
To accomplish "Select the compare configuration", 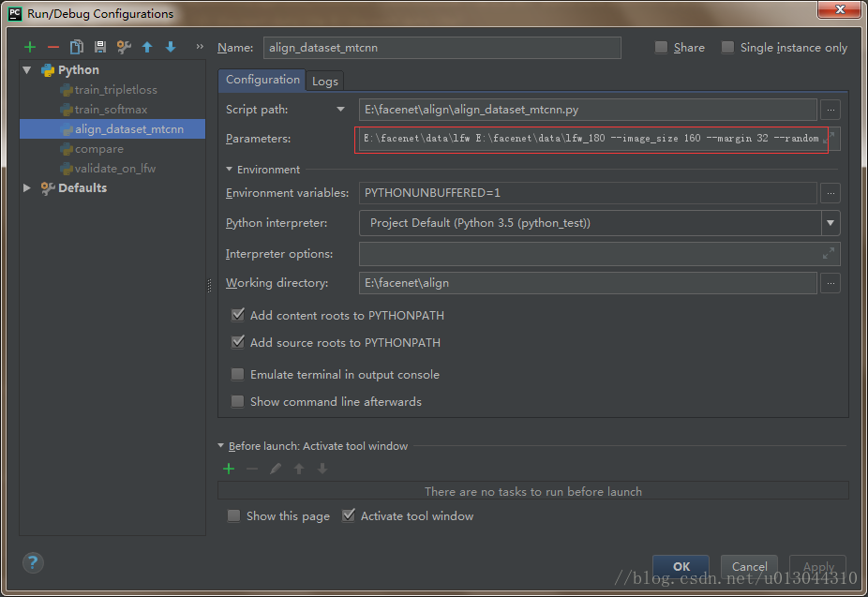I will 99,149.
